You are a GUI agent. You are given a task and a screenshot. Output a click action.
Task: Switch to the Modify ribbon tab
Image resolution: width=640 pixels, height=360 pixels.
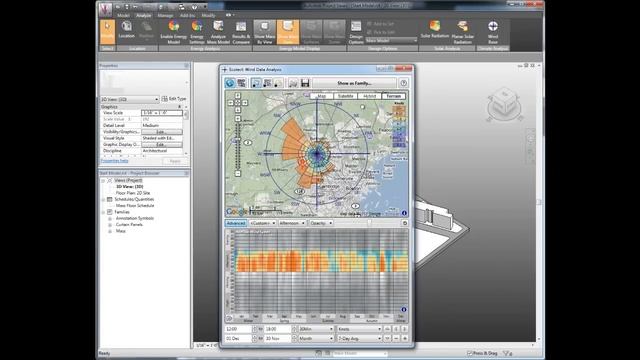coord(208,16)
